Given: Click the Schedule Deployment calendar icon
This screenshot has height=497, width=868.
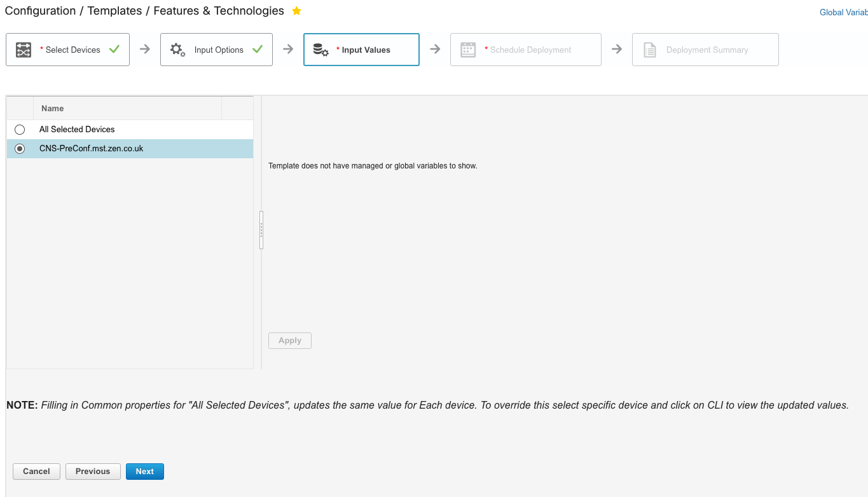Looking at the screenshot, I should pyautogui.click(x=468, y=50).
